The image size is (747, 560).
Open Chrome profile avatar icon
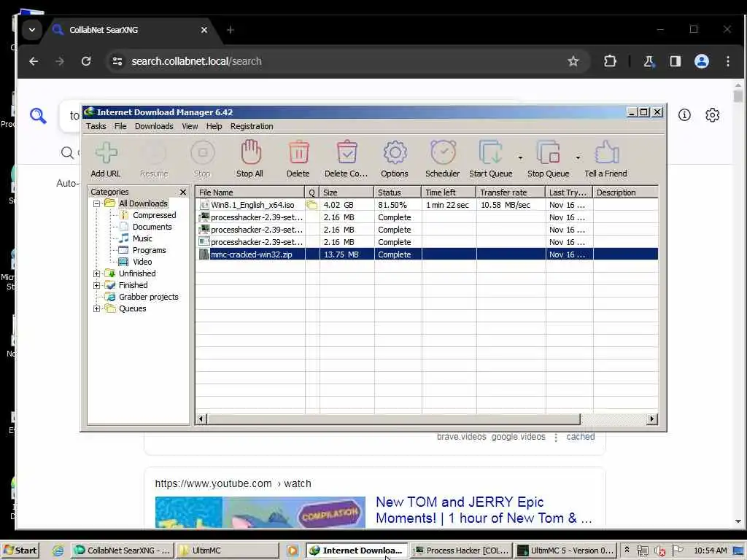click(x=702, y=61)
